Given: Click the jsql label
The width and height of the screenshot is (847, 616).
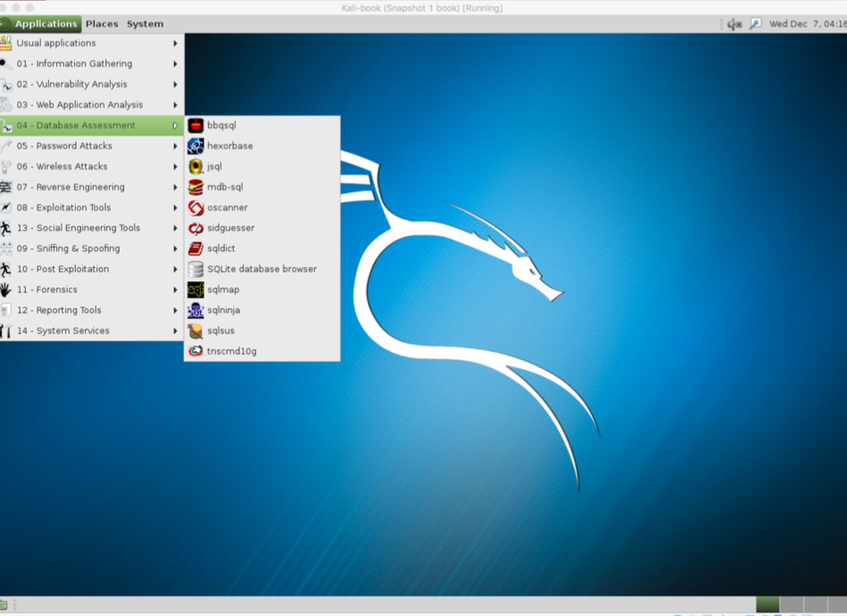Looking at the screenshot, I should point(214,166).
